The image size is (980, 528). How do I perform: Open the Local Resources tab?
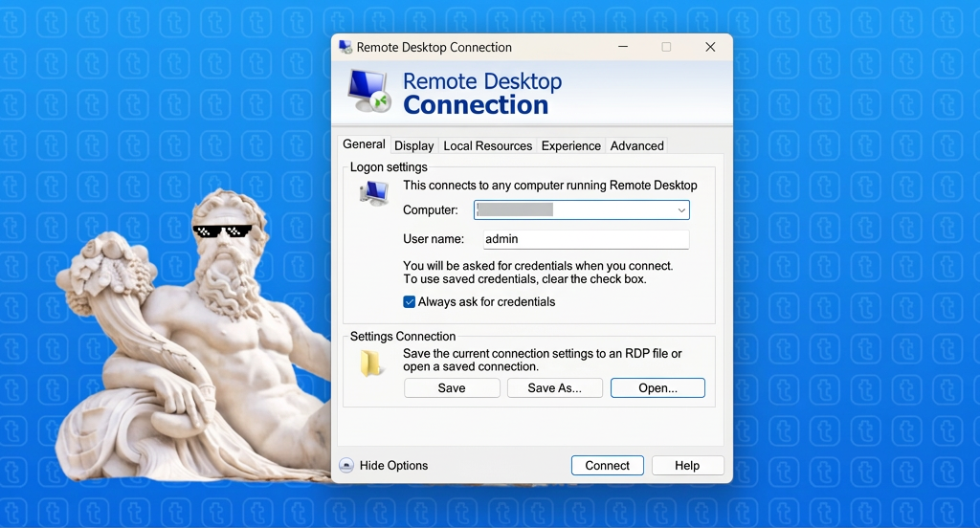coord(487,145)
